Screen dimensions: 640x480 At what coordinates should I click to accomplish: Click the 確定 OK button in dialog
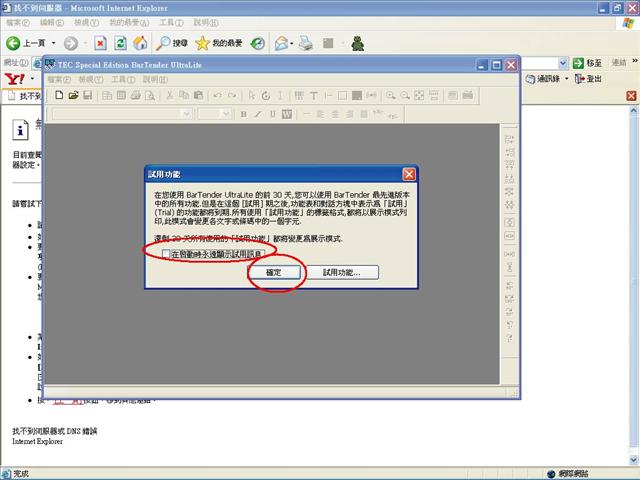pyautogui.click(x=273, y=272)
